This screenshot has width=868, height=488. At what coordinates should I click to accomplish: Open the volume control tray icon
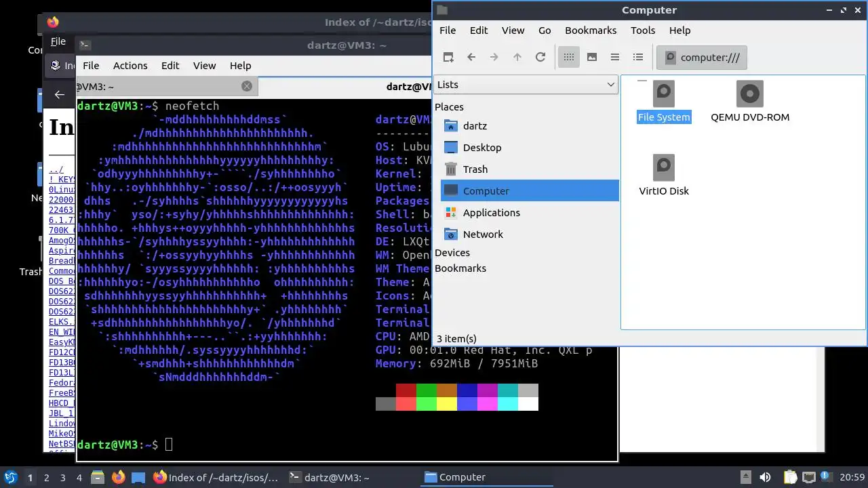765,477
